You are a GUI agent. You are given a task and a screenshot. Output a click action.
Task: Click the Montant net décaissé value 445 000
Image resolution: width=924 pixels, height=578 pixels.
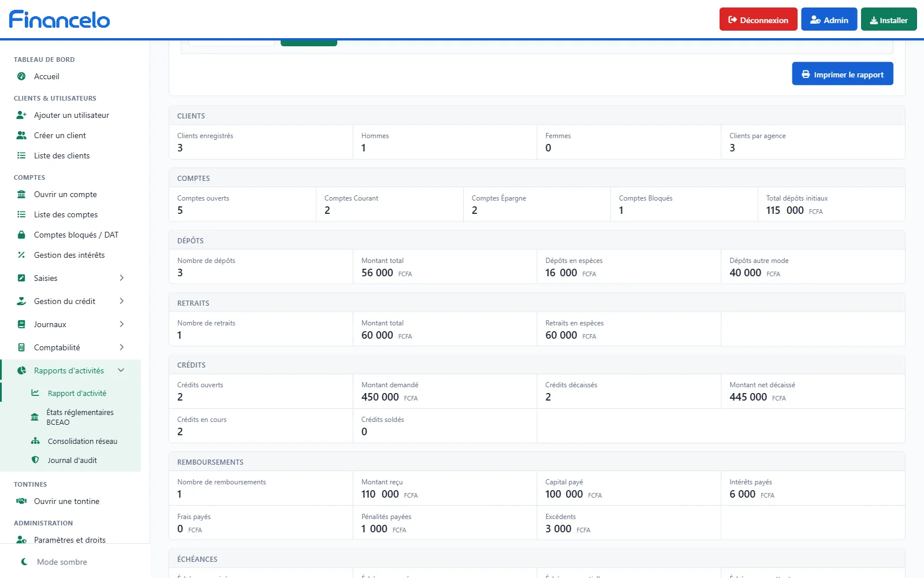coord(748,397)
